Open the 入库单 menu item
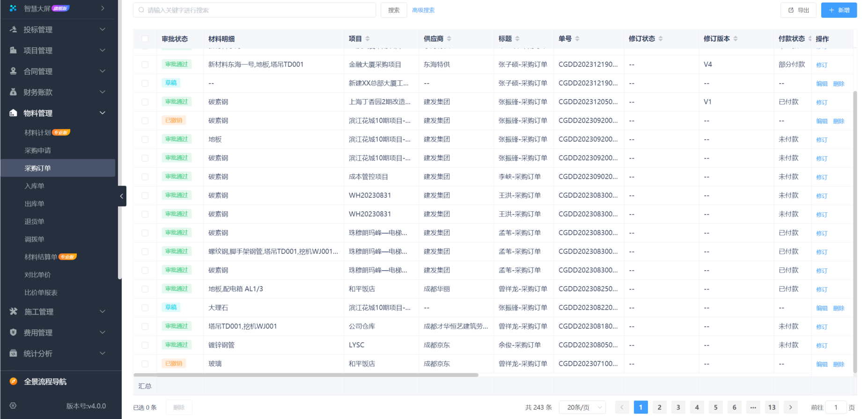Image resolution: width=868 pixels, height=419 pixels. 35,186
